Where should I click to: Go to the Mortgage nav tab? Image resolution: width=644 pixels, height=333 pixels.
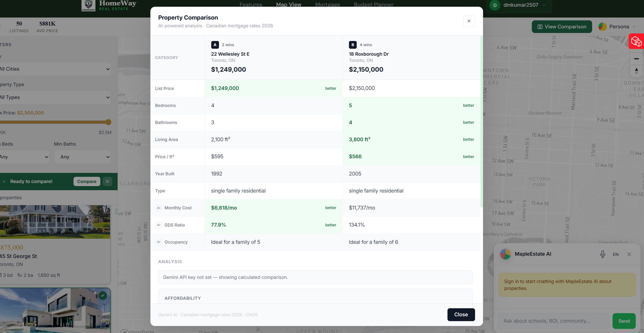(x=327, y=5)
